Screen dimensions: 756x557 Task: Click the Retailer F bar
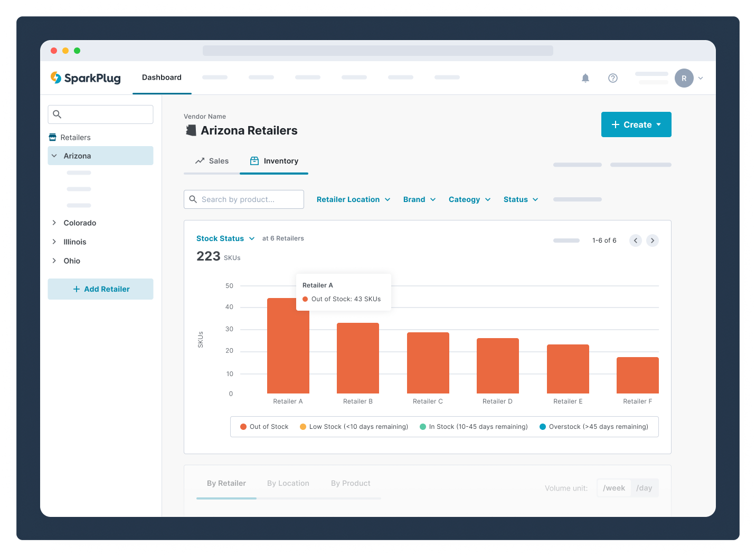click(x=638, y=375)
